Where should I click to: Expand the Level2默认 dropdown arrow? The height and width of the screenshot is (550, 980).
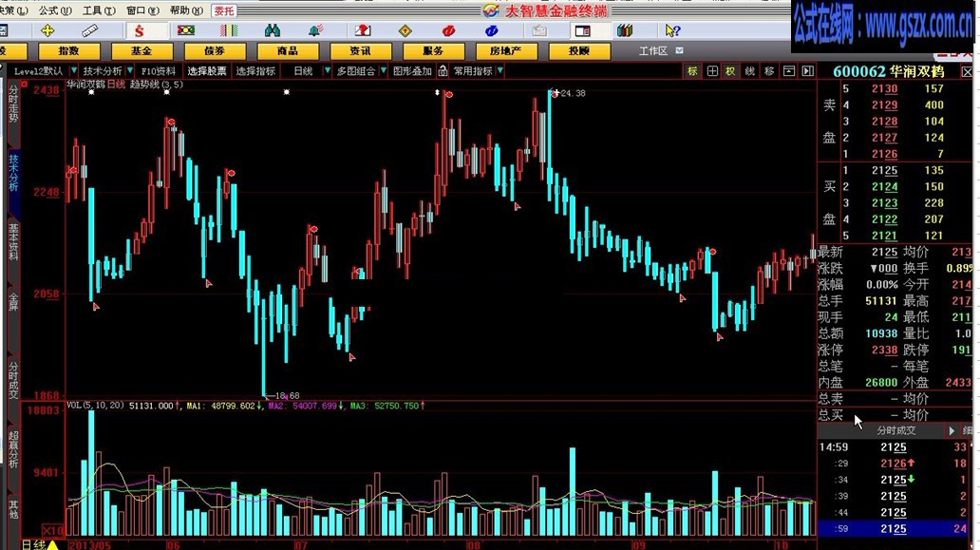tap(74, 70)
